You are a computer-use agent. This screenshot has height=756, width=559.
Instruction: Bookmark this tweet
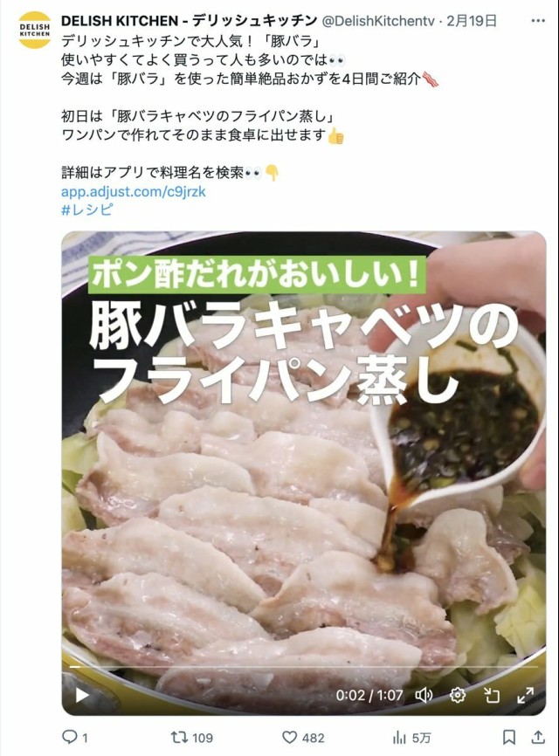[509, 737]
